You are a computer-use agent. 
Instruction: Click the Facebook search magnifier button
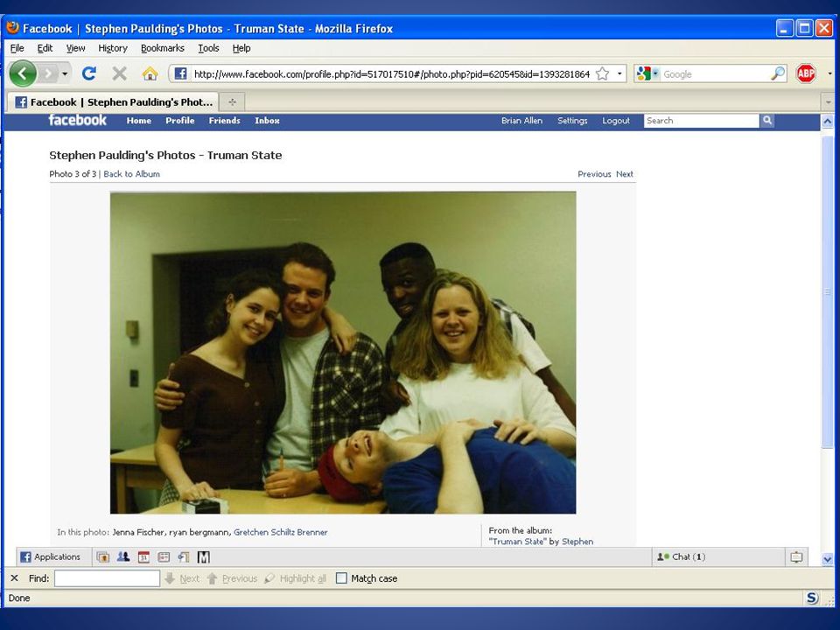pos(767,121)
